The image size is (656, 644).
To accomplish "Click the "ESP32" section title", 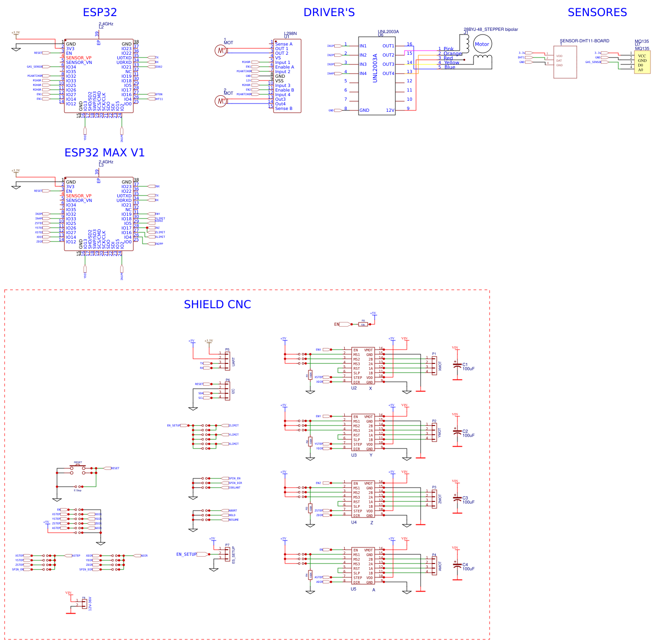I will point(100,12).
